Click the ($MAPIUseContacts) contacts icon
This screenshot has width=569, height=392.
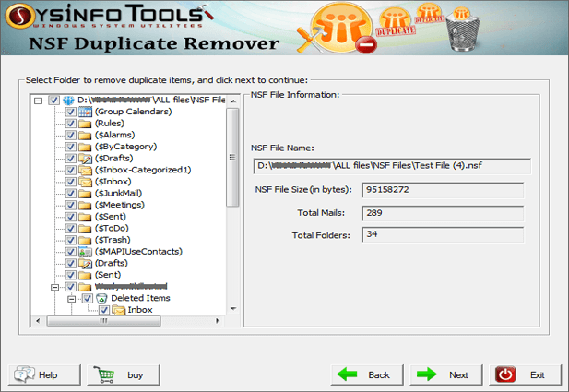point(85,252)
